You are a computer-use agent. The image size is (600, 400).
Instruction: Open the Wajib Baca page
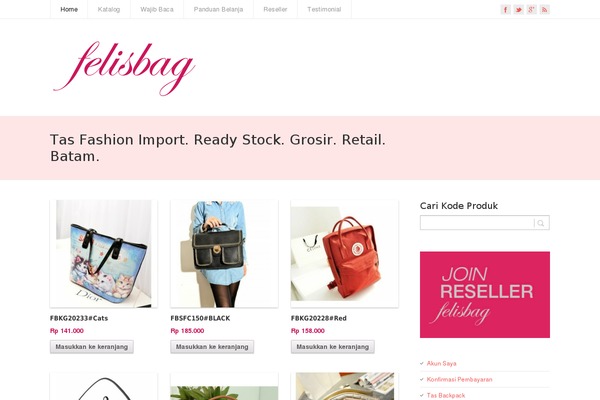pyautogui.click(x=157, y=9)
